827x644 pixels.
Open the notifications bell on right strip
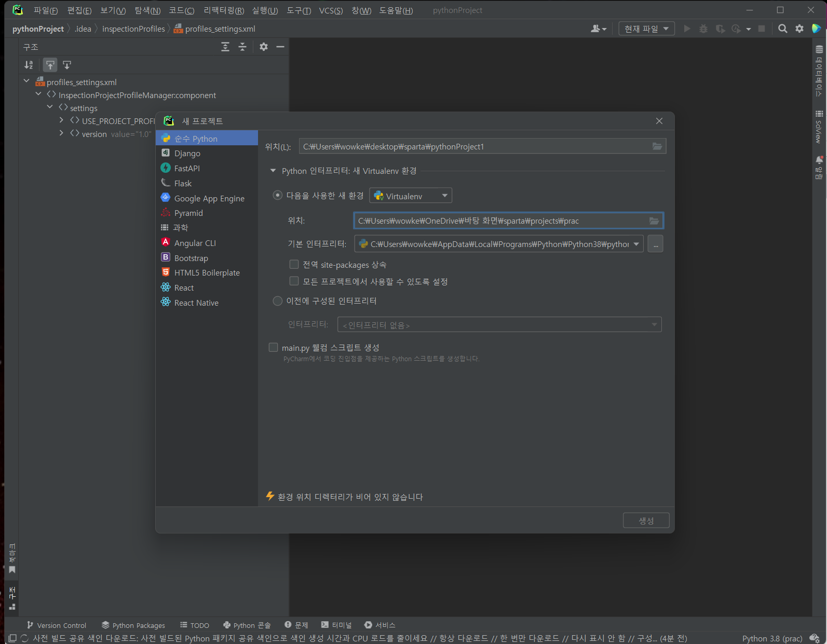819,167
